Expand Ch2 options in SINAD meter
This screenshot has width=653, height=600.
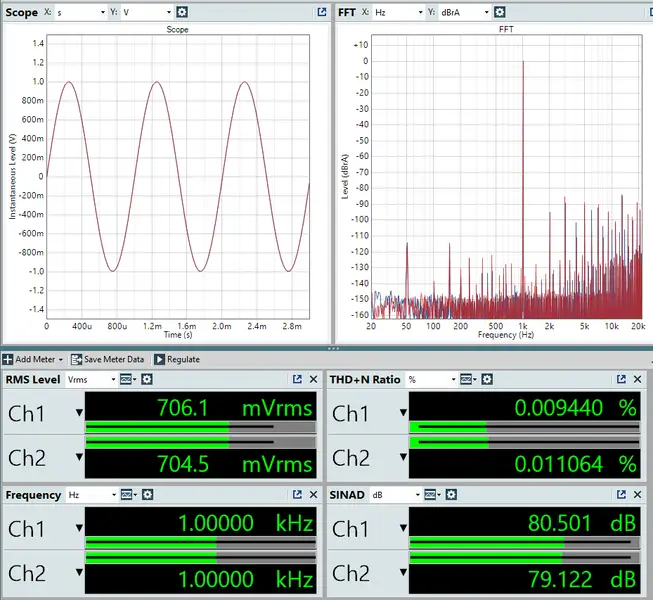coord(401,573)
